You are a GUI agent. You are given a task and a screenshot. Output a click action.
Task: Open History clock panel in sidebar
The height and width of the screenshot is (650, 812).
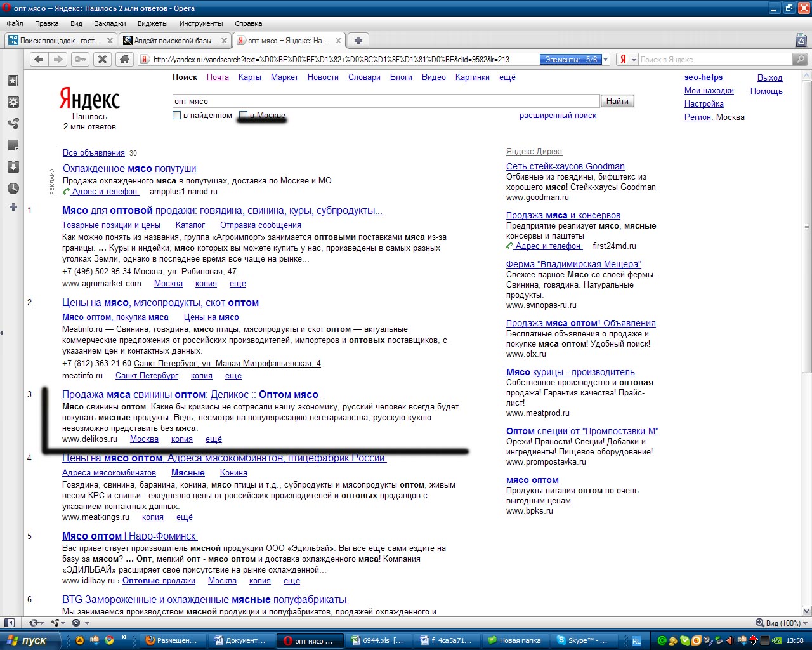coord(13,189)
